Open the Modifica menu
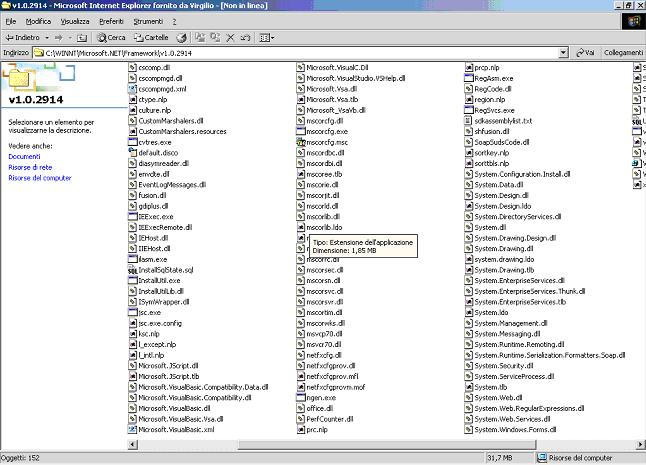The width and height of the screenshot is (646, 465). (38, 21)
